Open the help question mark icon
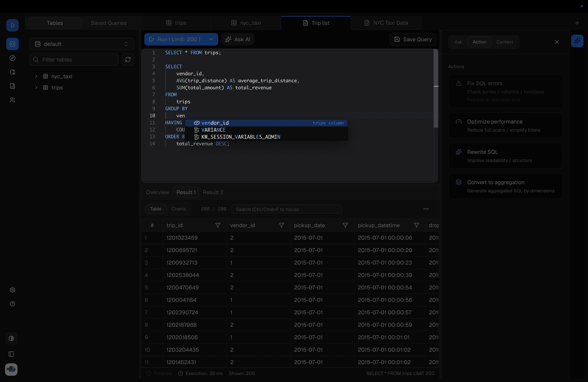The height and width of the screenshot is (382, 588). click(12, 304)
